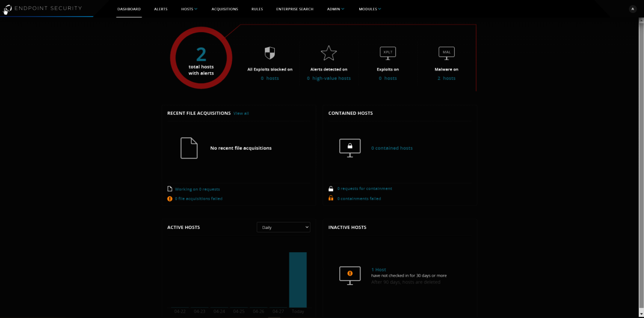Click the inactive hosts warning monitor icon
The height and width of the screenshot is (318, 644).
[x=350, y=274]
